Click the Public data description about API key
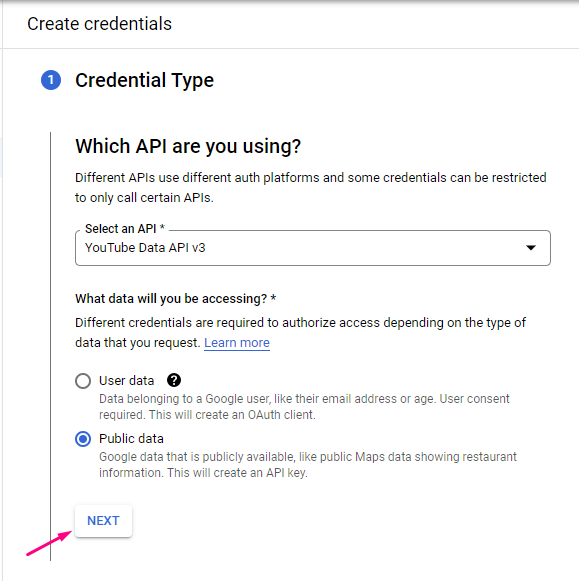Image resolution: width=579 pixels, height=581 pixels. pos(307,465)
